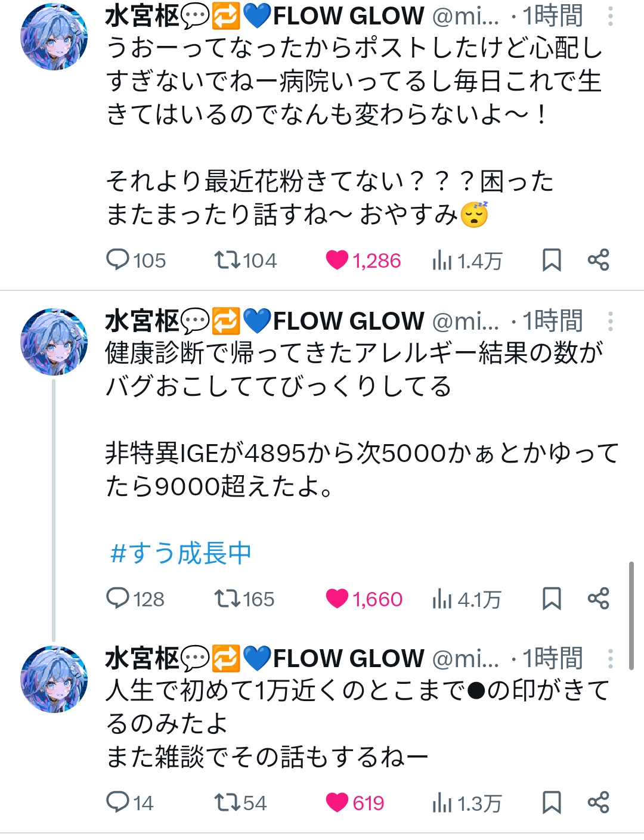Image resolution: width=644 pixels, height=840 pixels.
Task: Open more options on the first post
Action: coord(611,16)
